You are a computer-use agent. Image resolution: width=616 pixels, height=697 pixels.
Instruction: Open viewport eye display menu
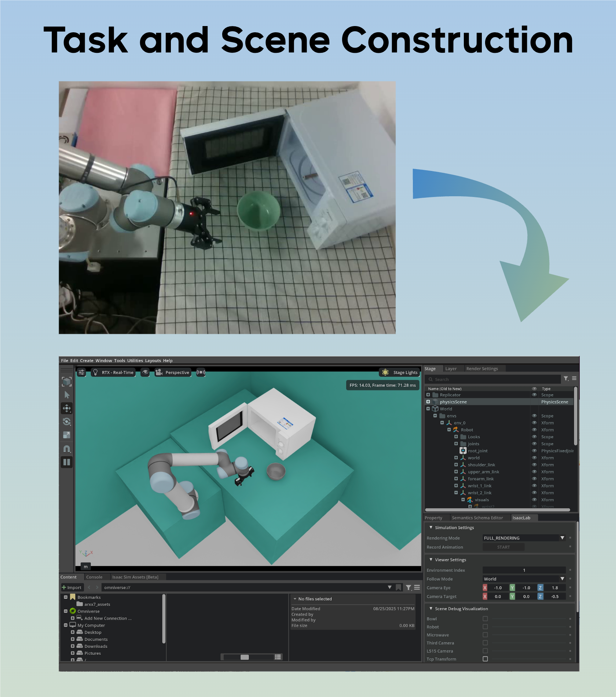145,372
